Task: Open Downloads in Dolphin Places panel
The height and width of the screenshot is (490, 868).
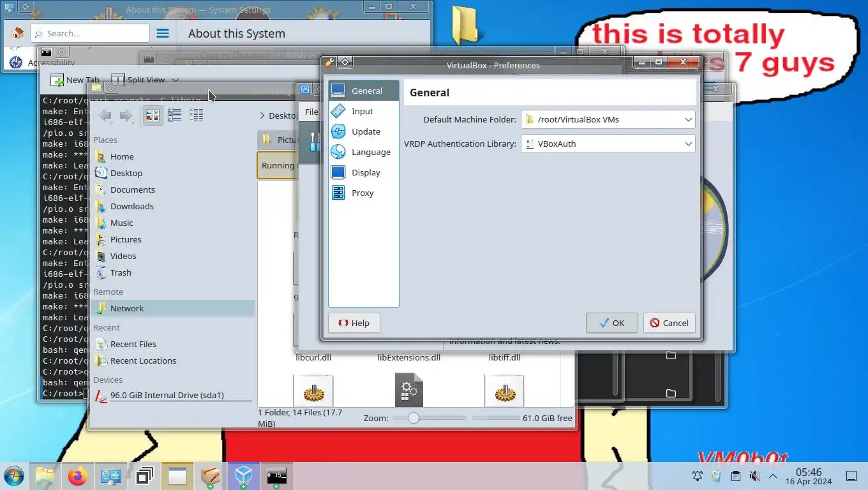Action: click(x=173, y=206)
